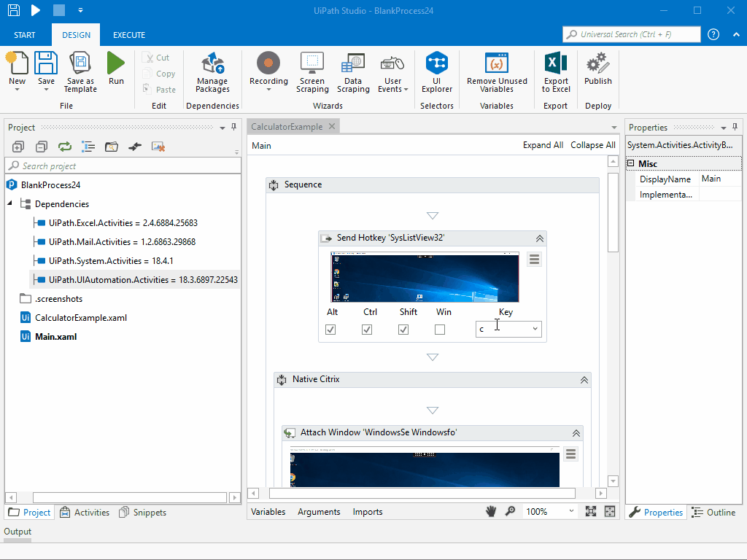
Task: Launch Data Scraping wizard
Action: pos(353,63)
